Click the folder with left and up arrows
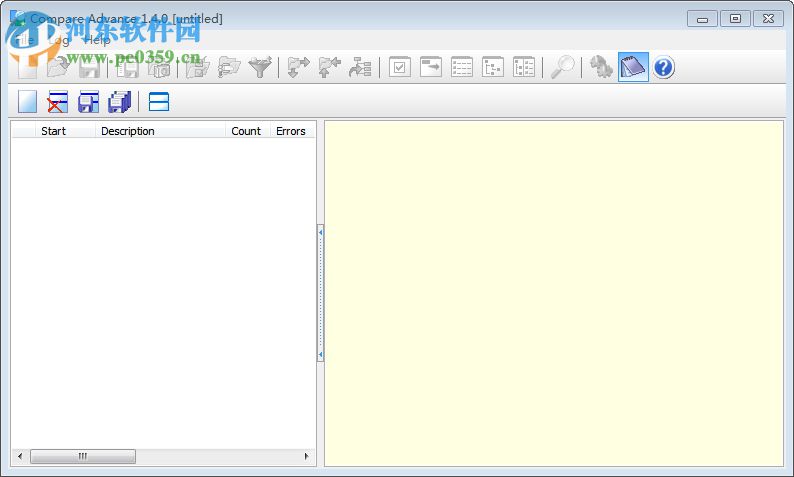This screenshot has width=794, height=477. pos(329,67)
